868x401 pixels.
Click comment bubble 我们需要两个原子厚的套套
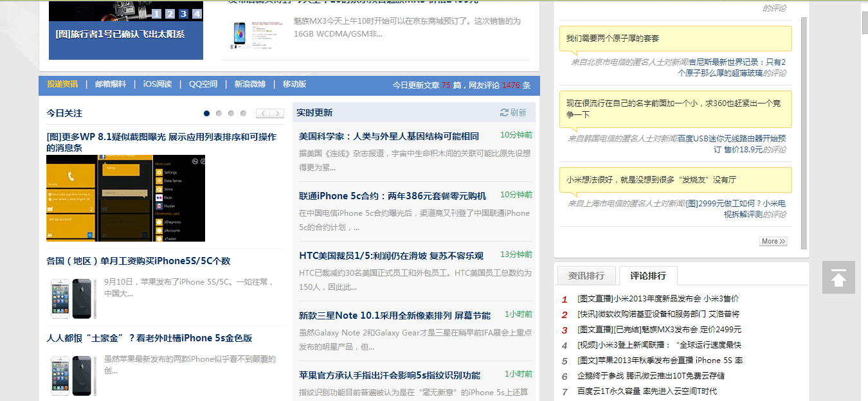(x=675, y=39)
